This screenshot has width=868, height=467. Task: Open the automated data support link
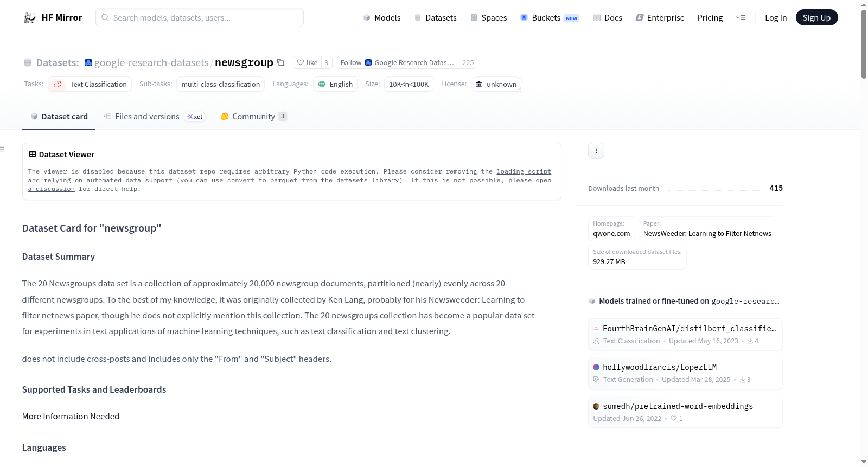coord(130,180)
